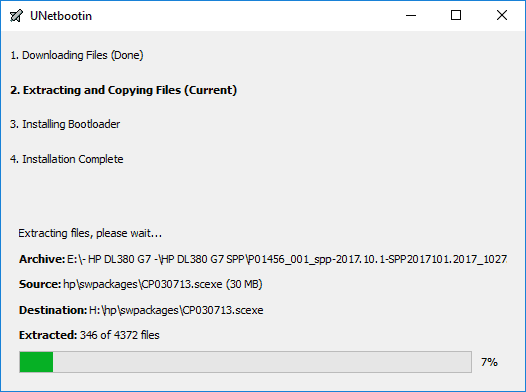Maximize the UNetbootin window

click(456, 15)
